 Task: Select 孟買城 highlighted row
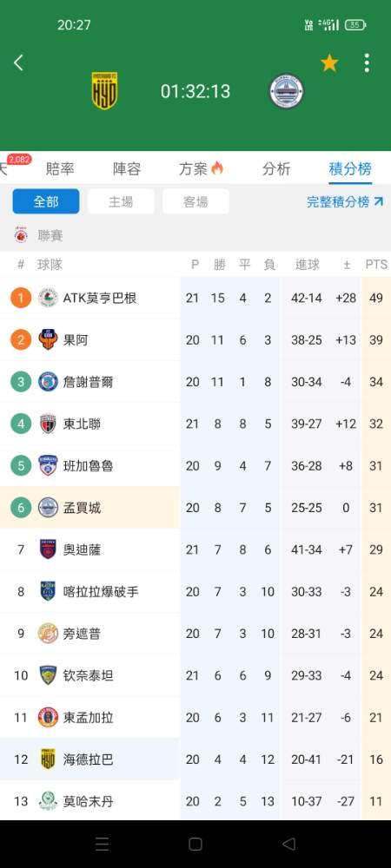(195, 507)
